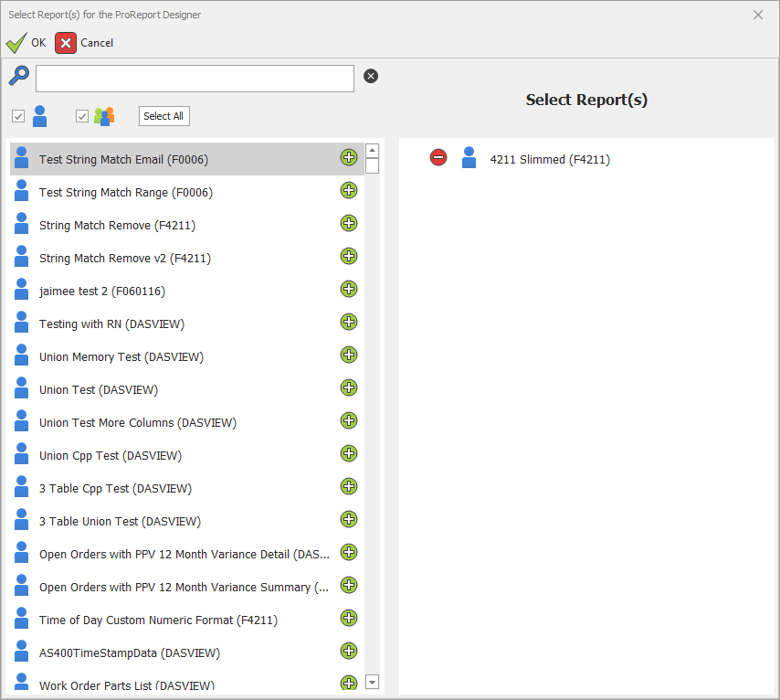Click into the report search field

pyautogui.click(x=195, y=79)
